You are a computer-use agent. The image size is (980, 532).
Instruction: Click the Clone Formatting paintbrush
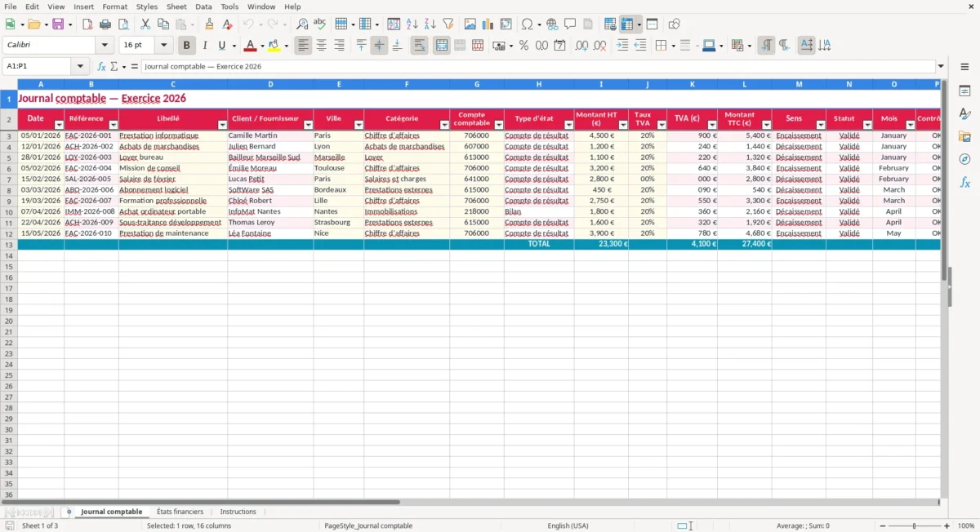(x=210, y=24)
